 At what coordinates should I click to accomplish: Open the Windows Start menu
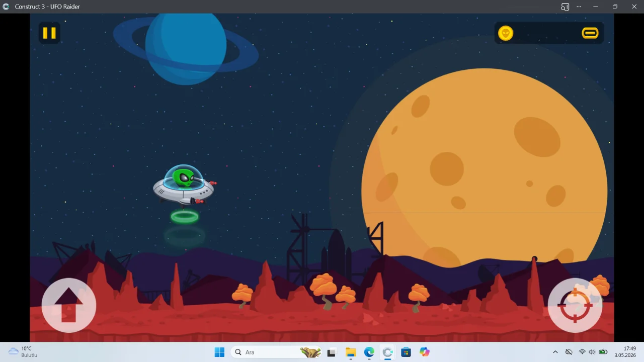[x=219, y=352]
